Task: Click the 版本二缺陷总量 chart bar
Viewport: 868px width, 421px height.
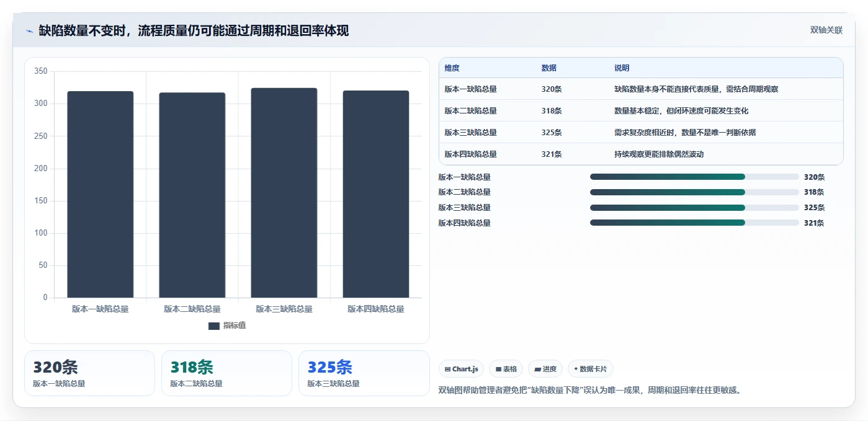Action: pyautogui.click(x=192, y=195)
